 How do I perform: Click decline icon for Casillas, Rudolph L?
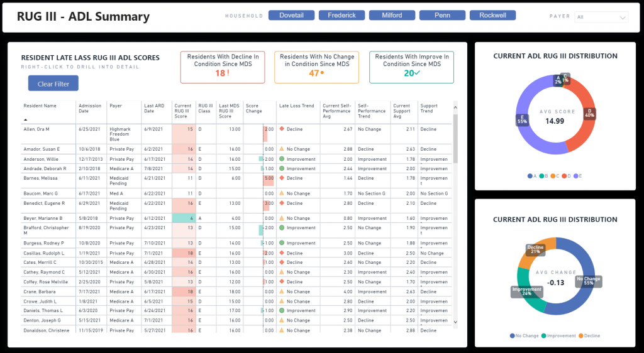point(282,253)
